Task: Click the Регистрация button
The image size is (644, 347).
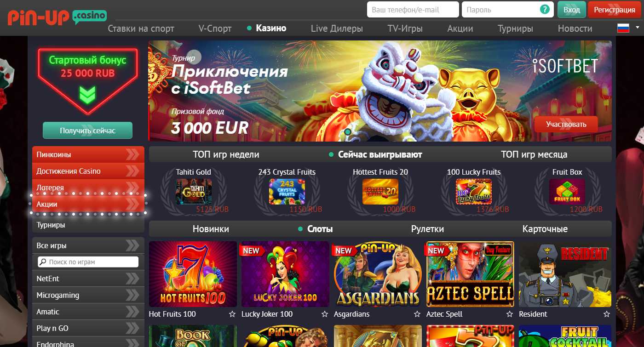Action: 614,10
